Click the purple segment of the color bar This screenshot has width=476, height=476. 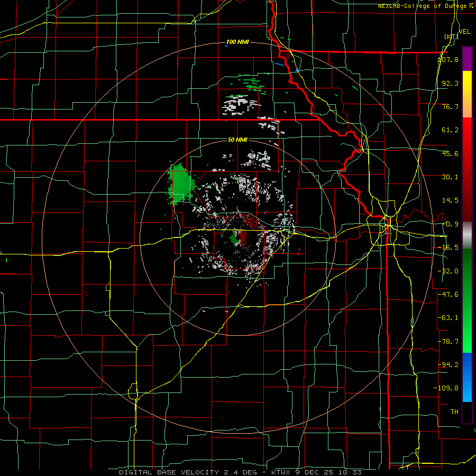467,59
